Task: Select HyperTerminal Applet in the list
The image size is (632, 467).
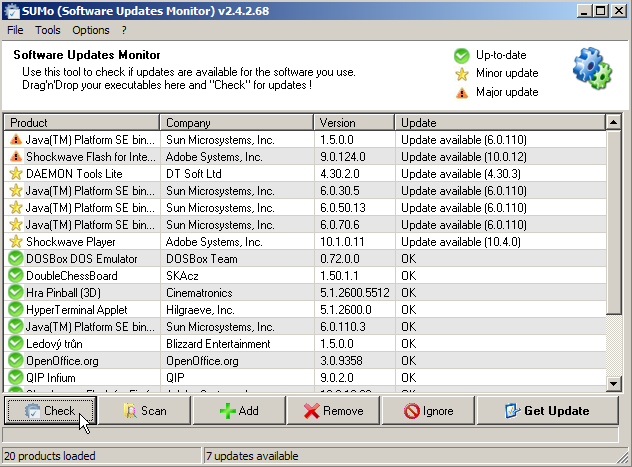Action: pyautogui.click(x=77, y=309)
